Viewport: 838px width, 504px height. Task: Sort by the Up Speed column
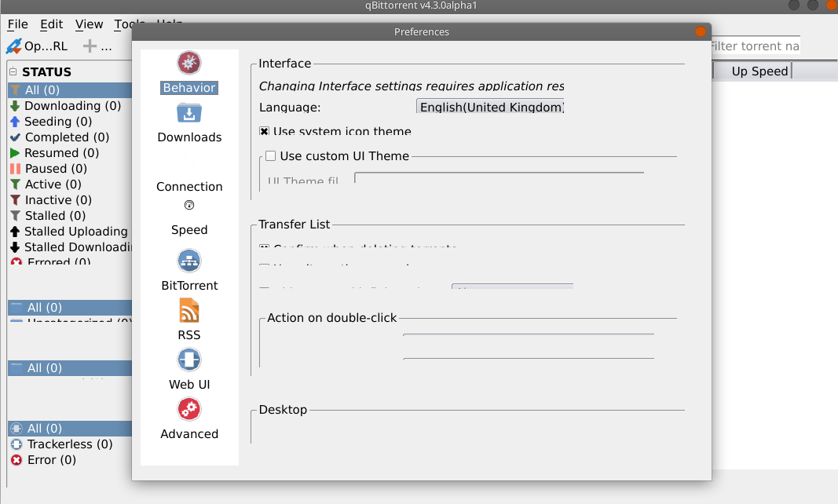(759, 71)
